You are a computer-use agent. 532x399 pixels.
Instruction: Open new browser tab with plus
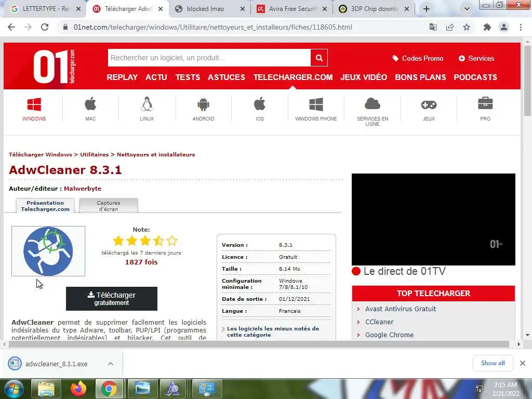tap(427, 9)
